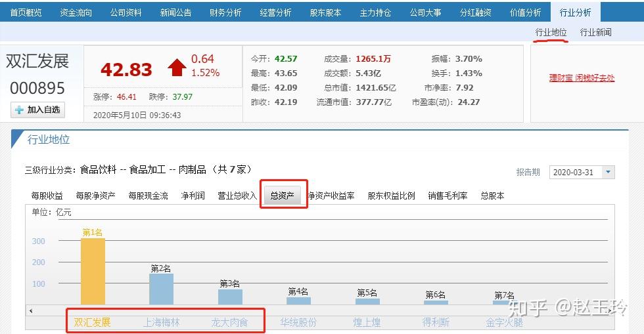Click the 换手 value 1.43%

pos(469,73)
